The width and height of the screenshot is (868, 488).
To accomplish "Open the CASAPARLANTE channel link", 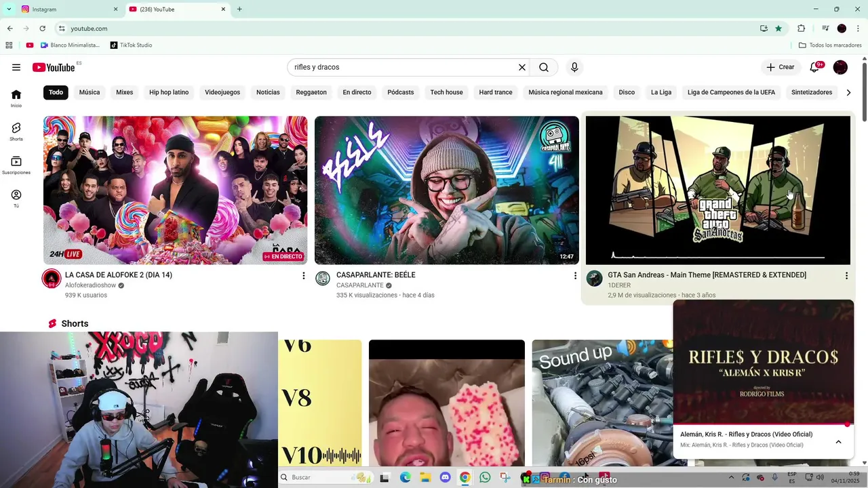I will click(360, 285).
